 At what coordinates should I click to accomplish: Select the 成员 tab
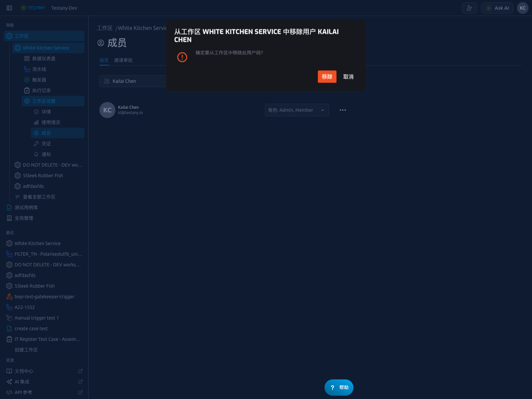pyautogui.click(x=104, y=60)
